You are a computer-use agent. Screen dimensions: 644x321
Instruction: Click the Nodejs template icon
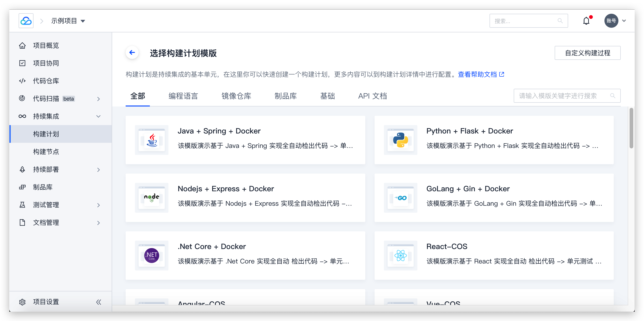[151, 198]
